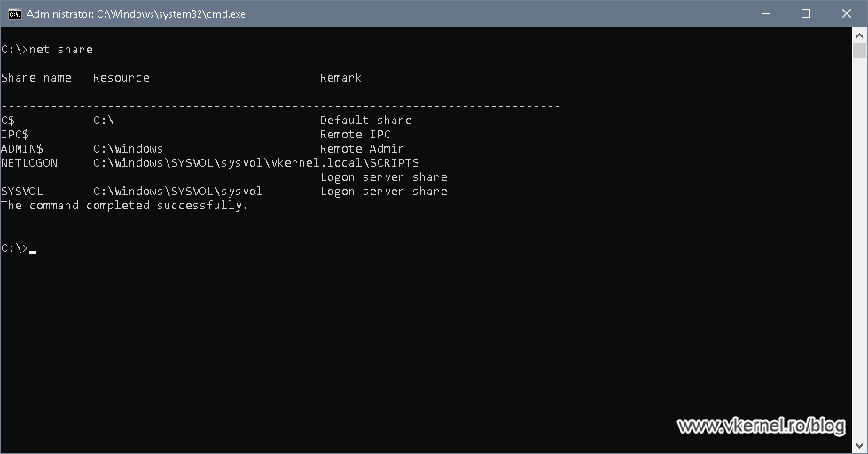Click 'The command completed successfully.' message
The height and width of the screenshot is (454, 868).
[x=124, y=206]
